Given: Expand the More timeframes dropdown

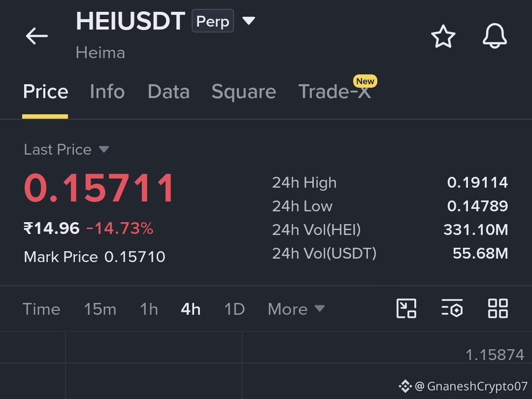Looking at the screenshot, I should click(296, 309).
